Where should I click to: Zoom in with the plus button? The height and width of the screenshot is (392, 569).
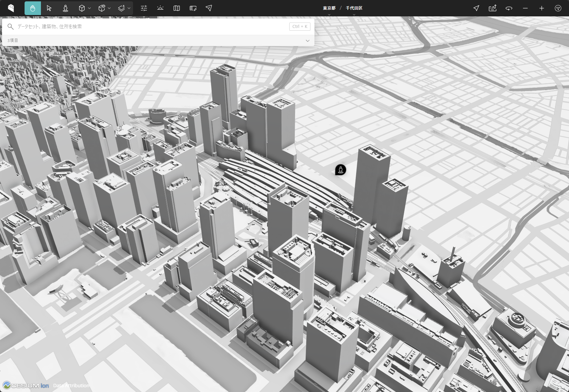coord(542,8)
